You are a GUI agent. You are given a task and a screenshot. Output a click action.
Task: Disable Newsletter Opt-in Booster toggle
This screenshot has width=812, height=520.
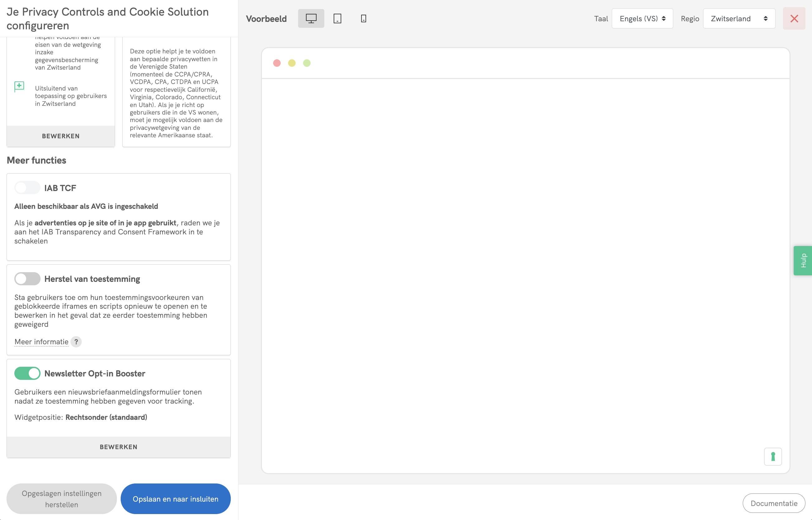[27, 373]
